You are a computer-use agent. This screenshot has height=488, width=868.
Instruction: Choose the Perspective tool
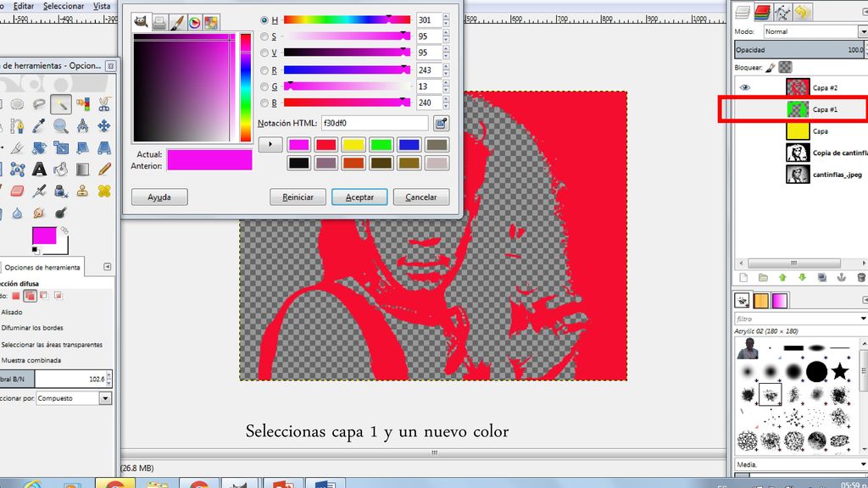[104, 147]
